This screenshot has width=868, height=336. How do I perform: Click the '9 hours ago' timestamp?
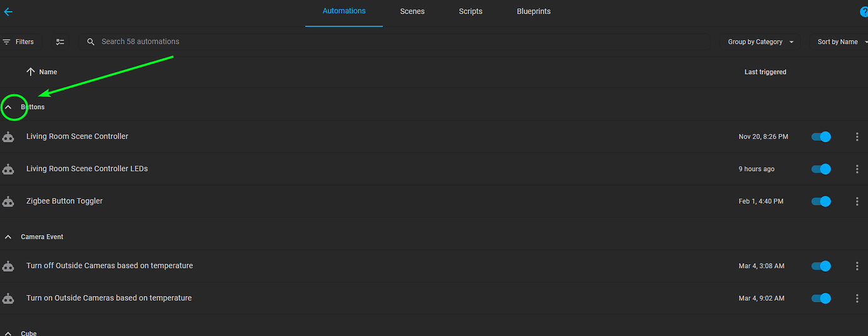pos(757,169)
